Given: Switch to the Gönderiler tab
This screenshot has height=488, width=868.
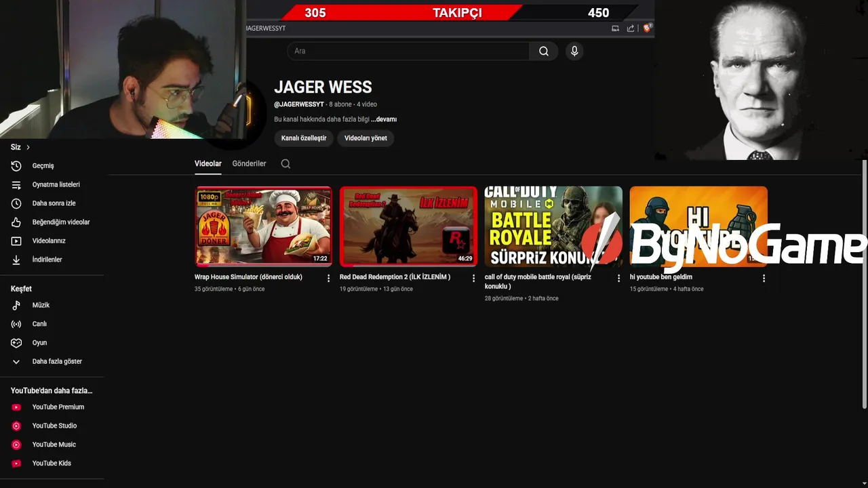Looking at the screenshot, I should click(249, 163).
